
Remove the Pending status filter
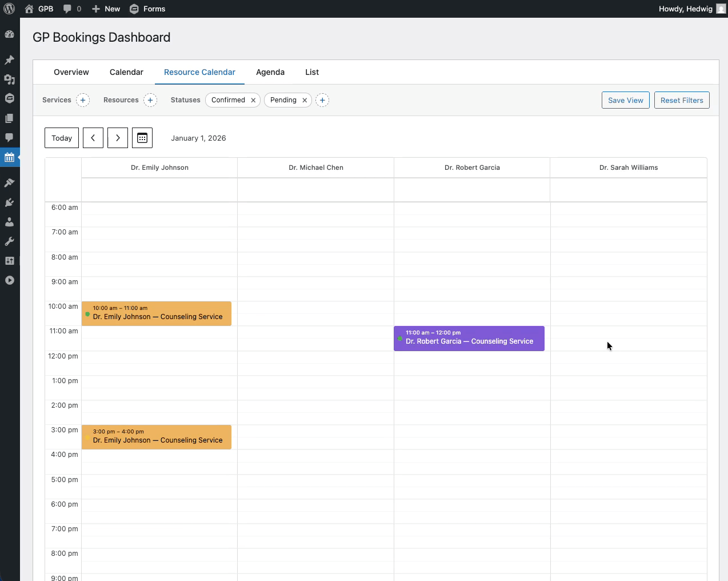[305, 100]
